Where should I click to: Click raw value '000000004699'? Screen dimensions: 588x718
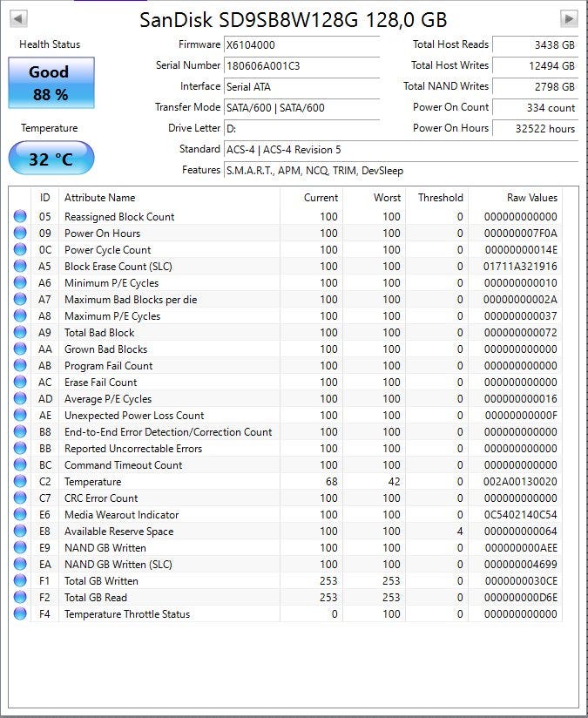tap(521, 565)
